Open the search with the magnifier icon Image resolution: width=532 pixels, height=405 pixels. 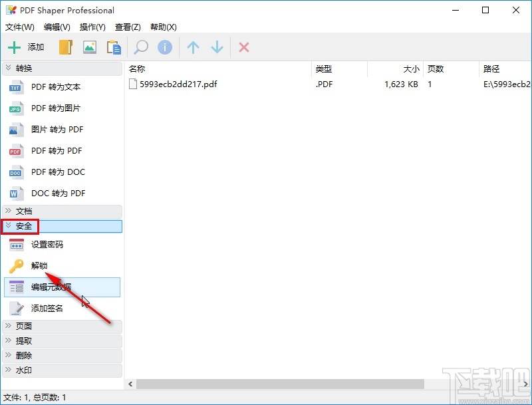tap(140, 47)
